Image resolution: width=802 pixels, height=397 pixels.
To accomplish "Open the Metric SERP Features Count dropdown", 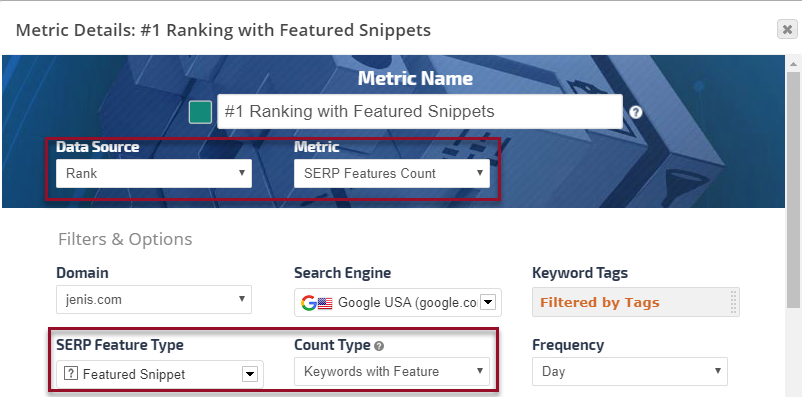I will coord(392,173).
